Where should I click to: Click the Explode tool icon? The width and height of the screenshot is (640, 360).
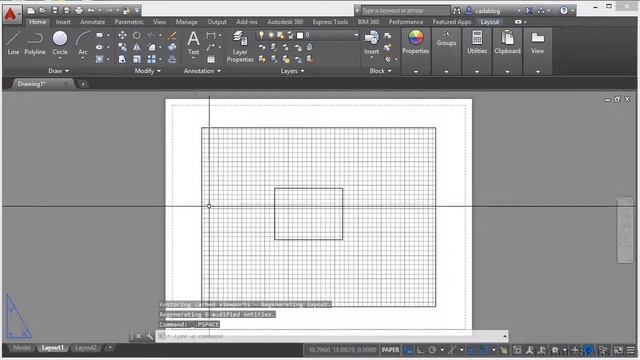point(172,47)
